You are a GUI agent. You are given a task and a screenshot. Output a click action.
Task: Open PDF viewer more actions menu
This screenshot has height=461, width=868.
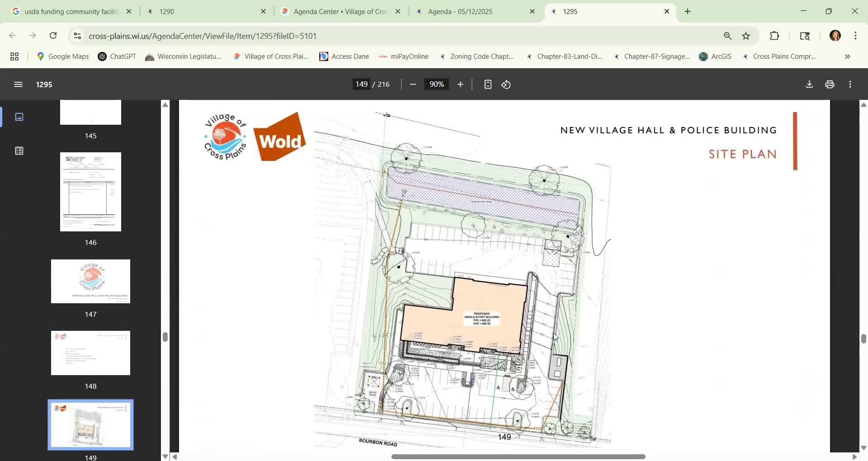click(850, 85)
